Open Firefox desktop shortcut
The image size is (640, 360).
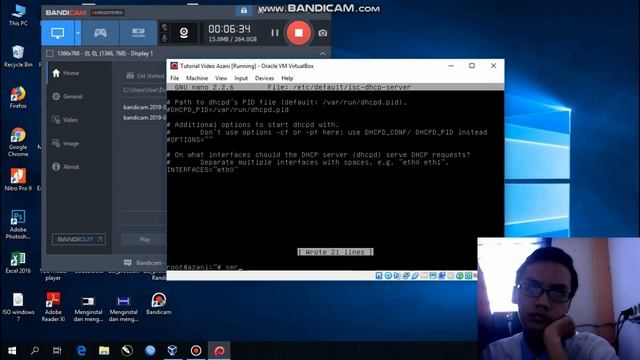[x=18, y=98]
